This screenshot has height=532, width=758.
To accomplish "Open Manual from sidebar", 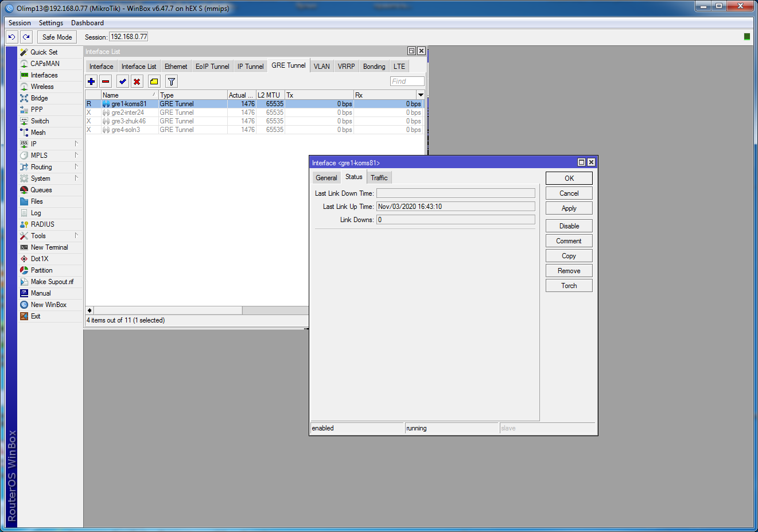I will 50,293.
